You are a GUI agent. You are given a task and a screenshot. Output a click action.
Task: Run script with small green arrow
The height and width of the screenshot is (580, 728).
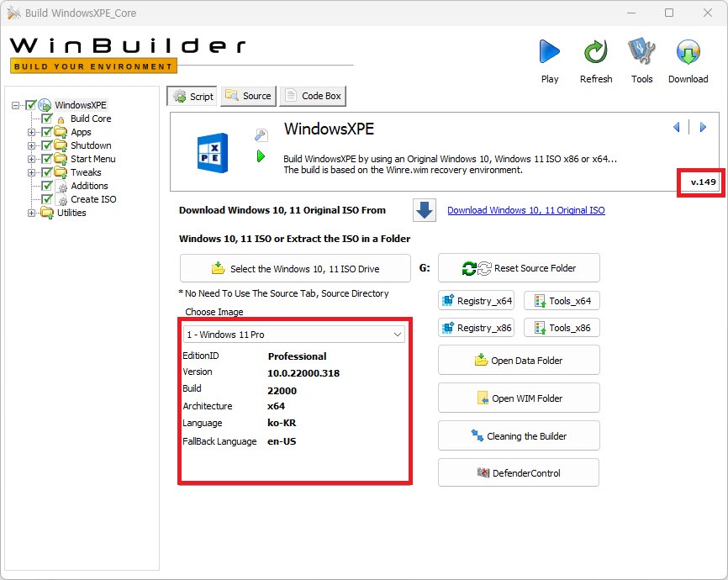pyautogui.click(x=261, y=156)
